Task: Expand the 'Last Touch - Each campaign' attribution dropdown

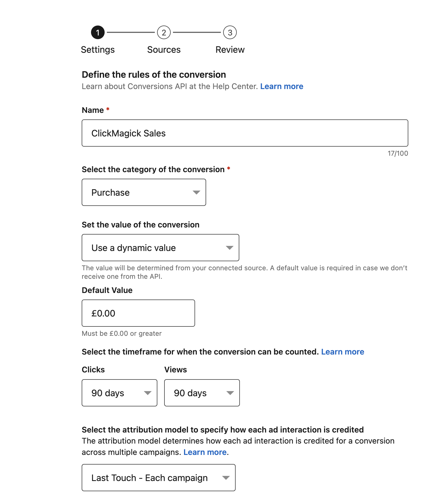Action: 158,478
